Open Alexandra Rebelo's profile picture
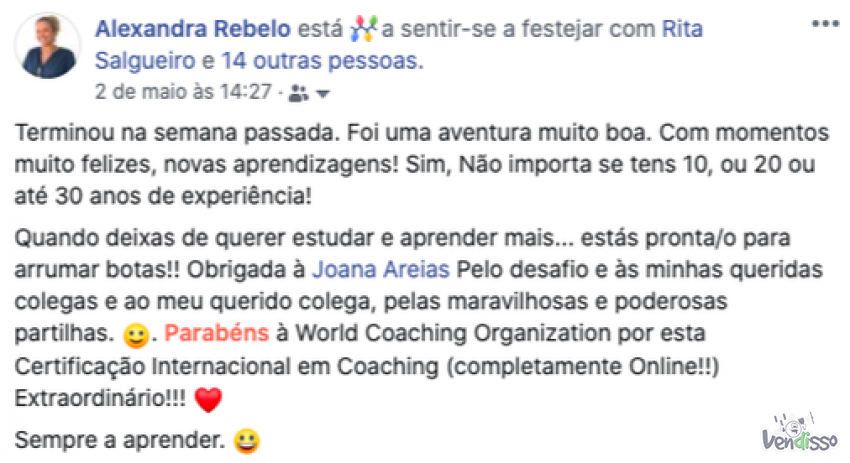Image resolution: width=850 pixels, height=463 pixels. (49, 45)
